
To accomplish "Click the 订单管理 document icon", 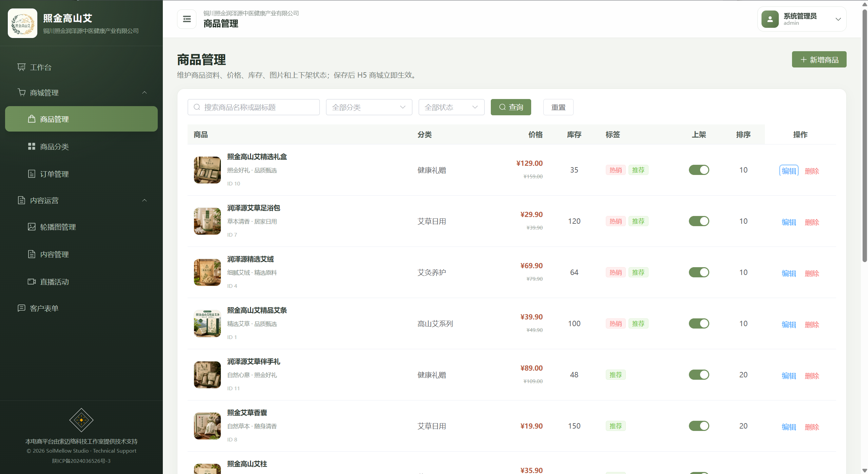I will 32,174.
